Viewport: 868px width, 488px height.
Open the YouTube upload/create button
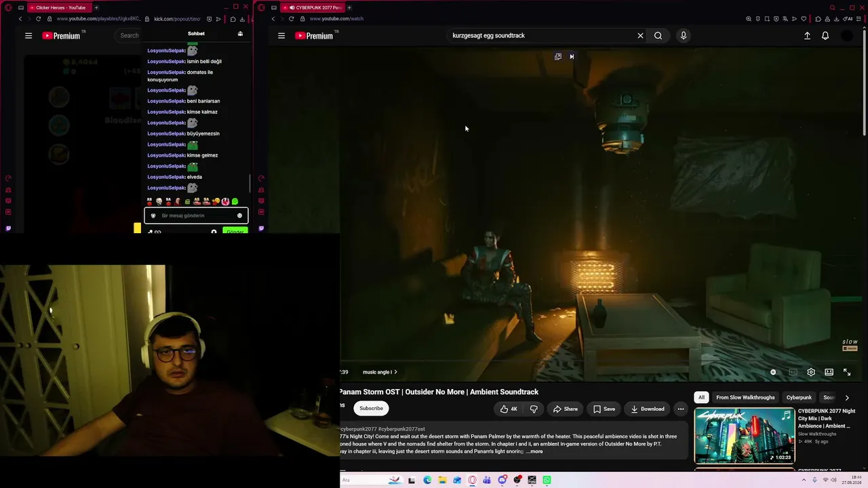coord(807,36)
